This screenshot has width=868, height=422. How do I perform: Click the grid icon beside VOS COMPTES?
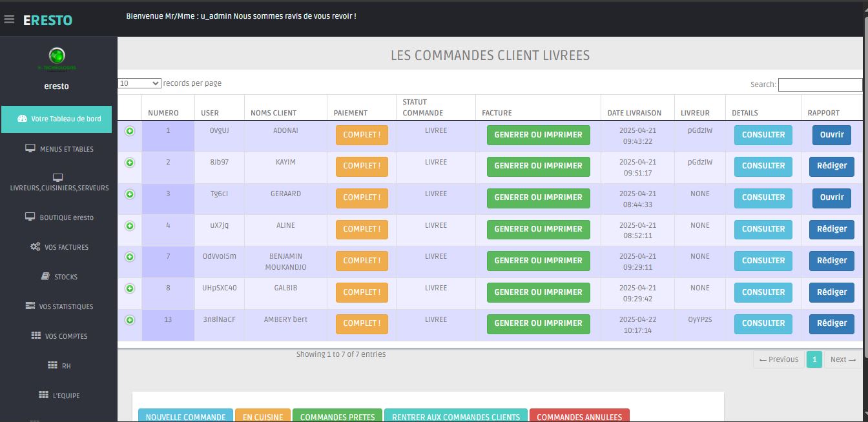(x=36, y=336)
